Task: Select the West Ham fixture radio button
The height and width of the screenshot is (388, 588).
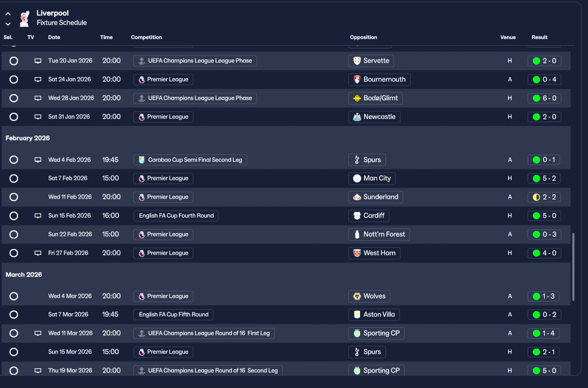Action: click(x=14, y=253)
